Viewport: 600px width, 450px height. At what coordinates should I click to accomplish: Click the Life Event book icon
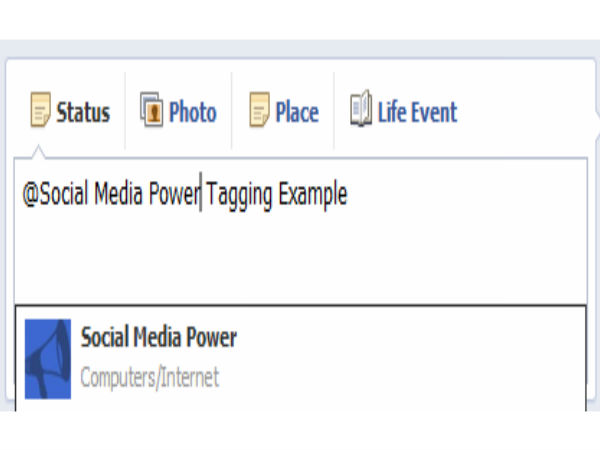361,108
